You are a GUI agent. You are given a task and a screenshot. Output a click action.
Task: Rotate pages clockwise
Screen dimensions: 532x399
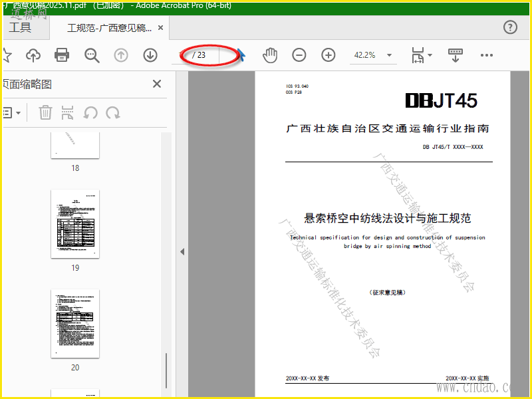click(x=113, y=112)
